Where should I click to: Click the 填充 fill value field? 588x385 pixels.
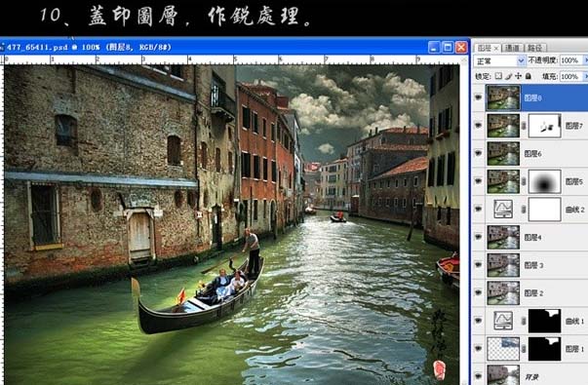tap(570, 76)
